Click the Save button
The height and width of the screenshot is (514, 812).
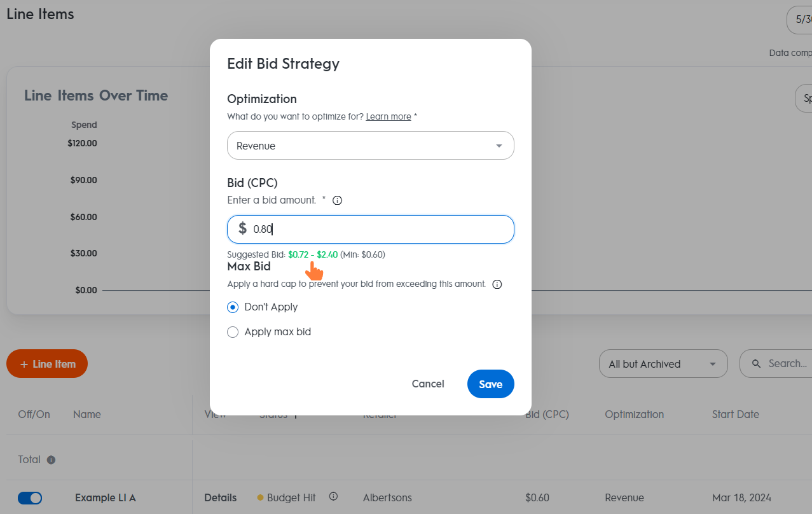pos(490,384)
